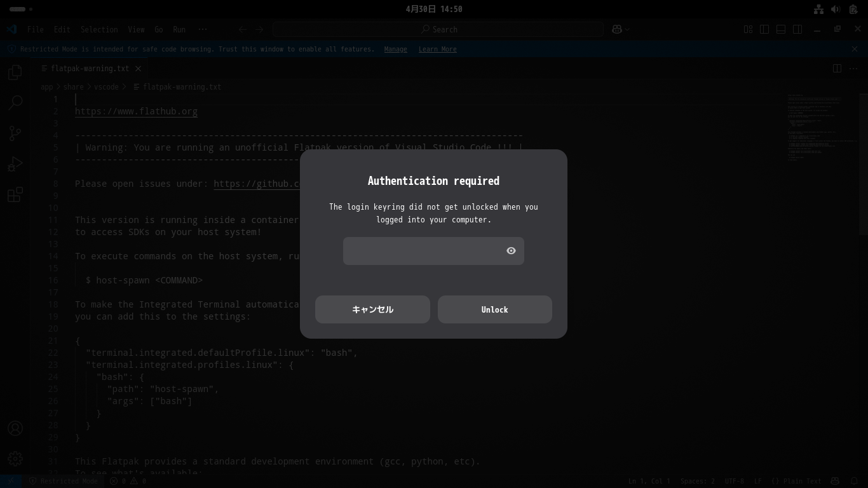
Task: Click the Activities workspace indicator
Action: 21,10
